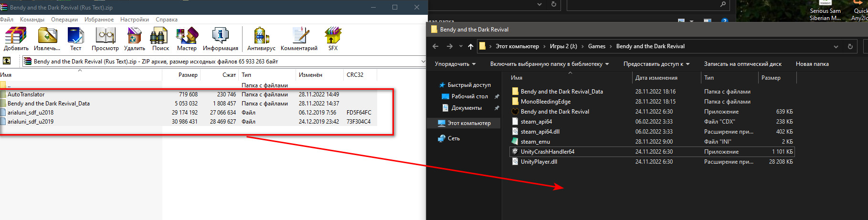Click 'Игры 2 (J:)' in the address breadcrumb

[563, 46]
